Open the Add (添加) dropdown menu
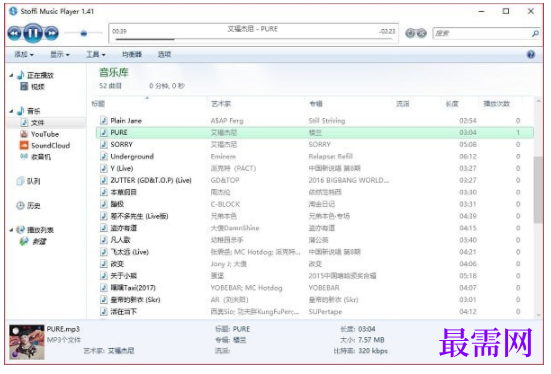551x374 pixels. (x=24, y=54)
